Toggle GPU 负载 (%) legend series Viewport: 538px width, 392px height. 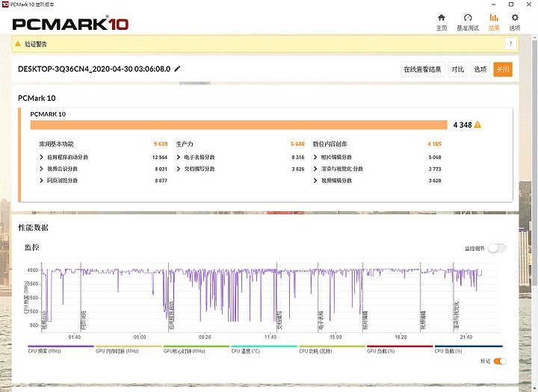tap(399, 349)
